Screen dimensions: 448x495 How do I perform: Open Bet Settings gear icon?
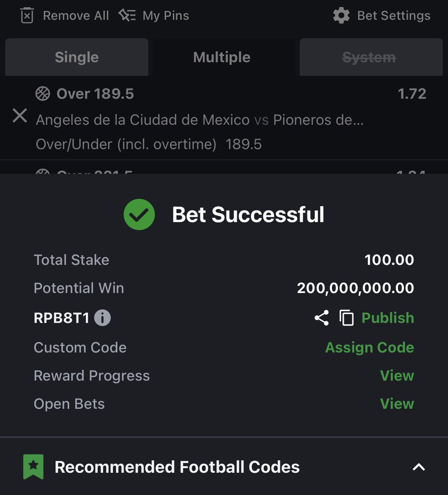341,16
